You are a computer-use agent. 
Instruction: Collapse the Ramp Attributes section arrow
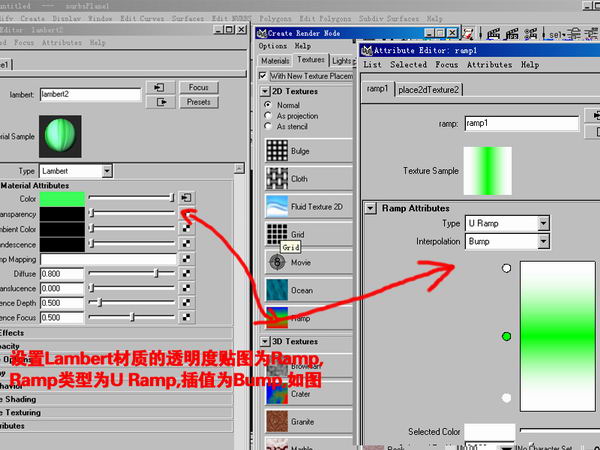click(370, 209)
